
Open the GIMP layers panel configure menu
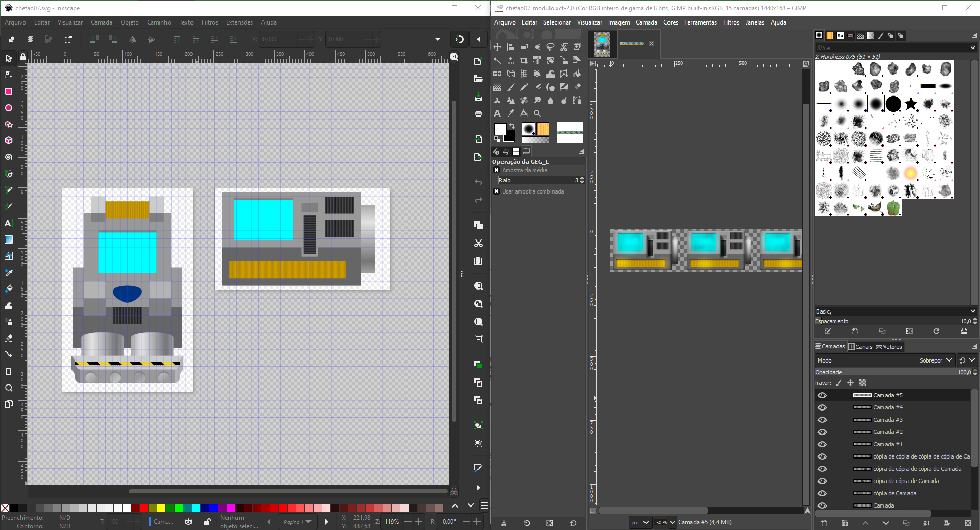[x=974, y=346]
